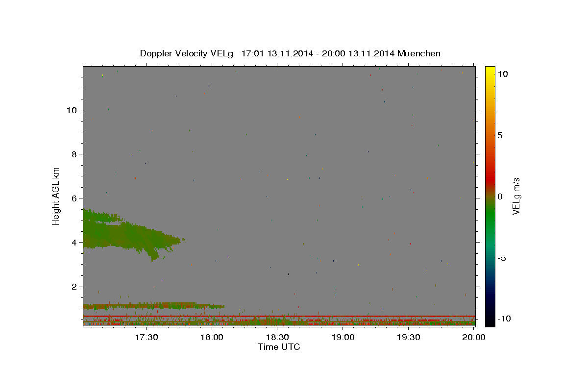Click the 'Height AGL km' y-axis label

(x=56, y=196)
